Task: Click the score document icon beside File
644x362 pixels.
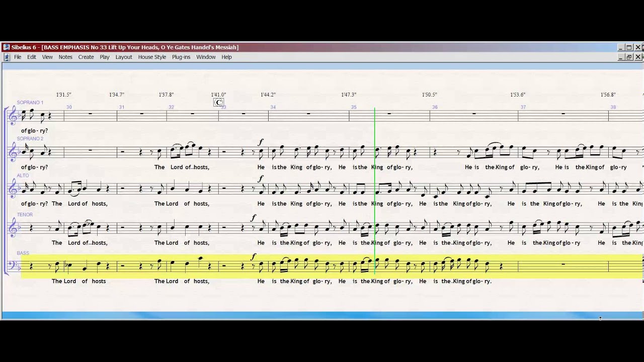Action: (7, 57)
